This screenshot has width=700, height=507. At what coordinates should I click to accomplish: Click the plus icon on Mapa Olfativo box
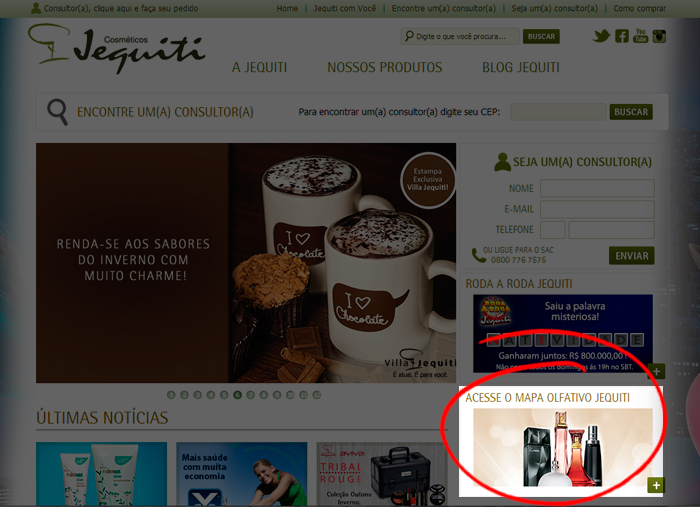pyautogui.click(x=656, y=485)
